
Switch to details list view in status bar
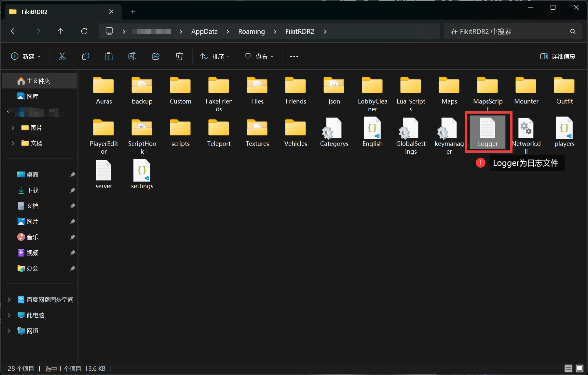point(568,368)
